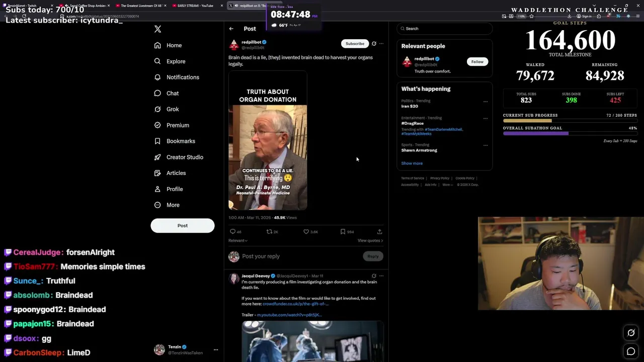Open the operating room image in Jacqui's reply

coord(312,342)
